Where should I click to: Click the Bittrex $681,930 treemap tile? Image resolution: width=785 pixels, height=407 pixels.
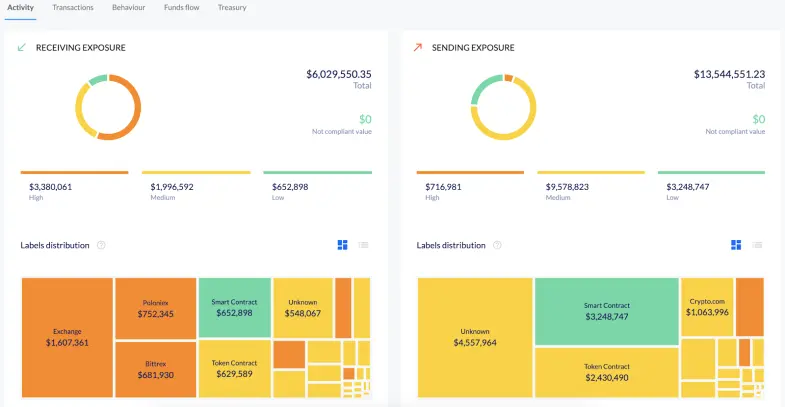156,369
